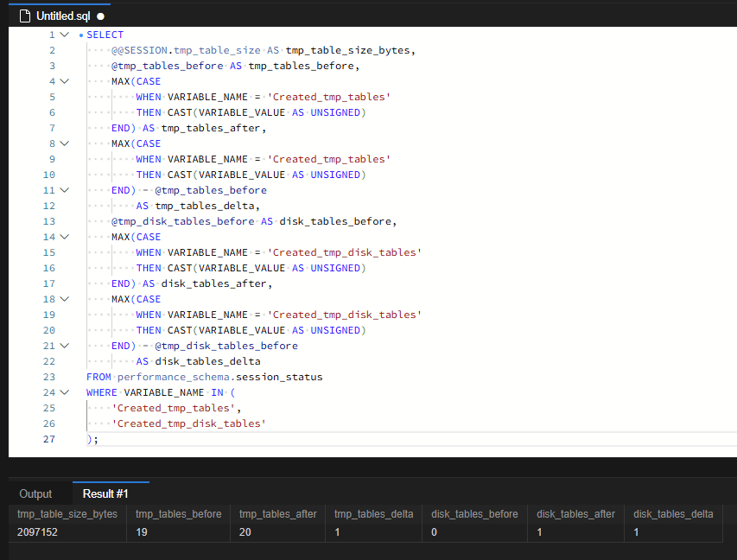Collapse the WHERE clause fold at line 24

(65, 392)
